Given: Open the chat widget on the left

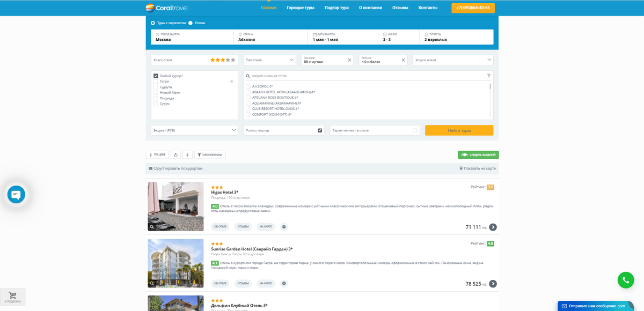Looking at the screenshot, I should tap(16, 195).
